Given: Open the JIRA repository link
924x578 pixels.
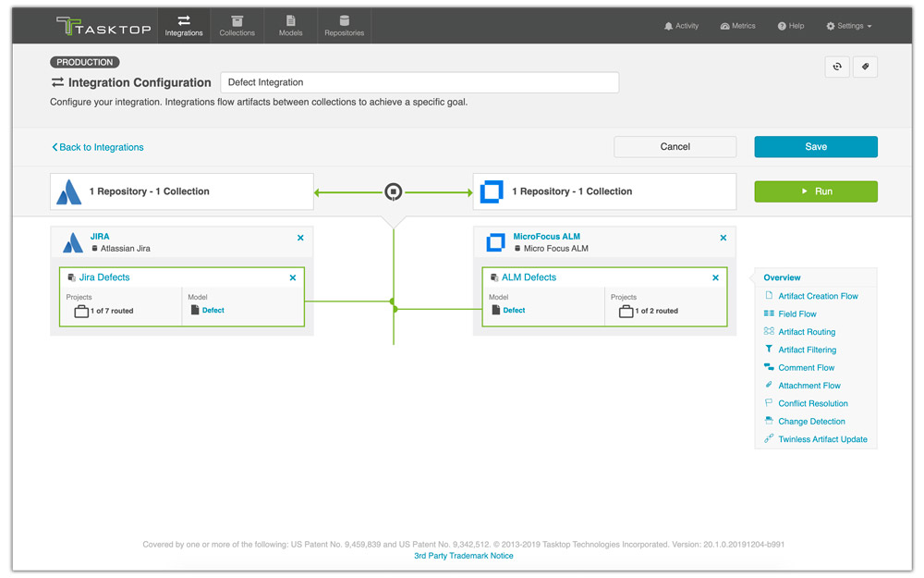Looking at the screenshot, I should click(100, 237).
